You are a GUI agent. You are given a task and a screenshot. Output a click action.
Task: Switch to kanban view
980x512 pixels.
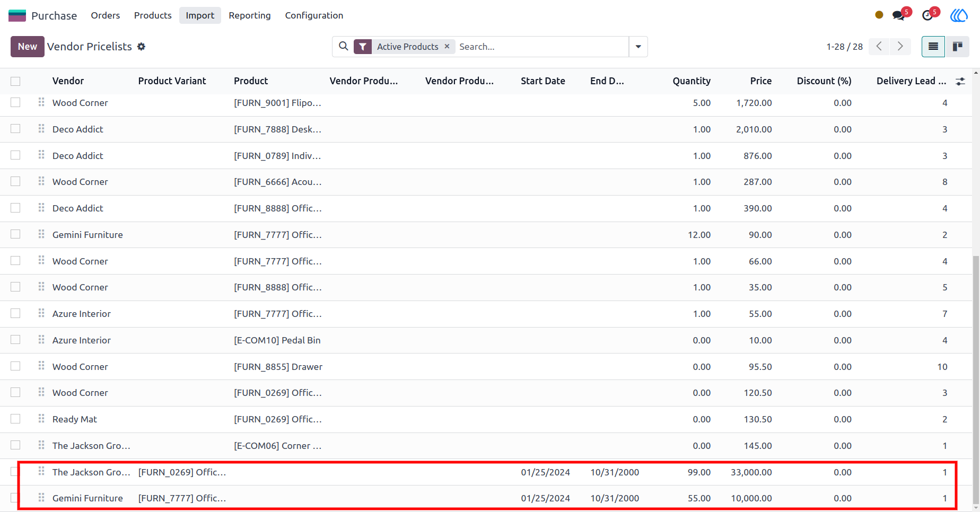[x=957, y=47]
